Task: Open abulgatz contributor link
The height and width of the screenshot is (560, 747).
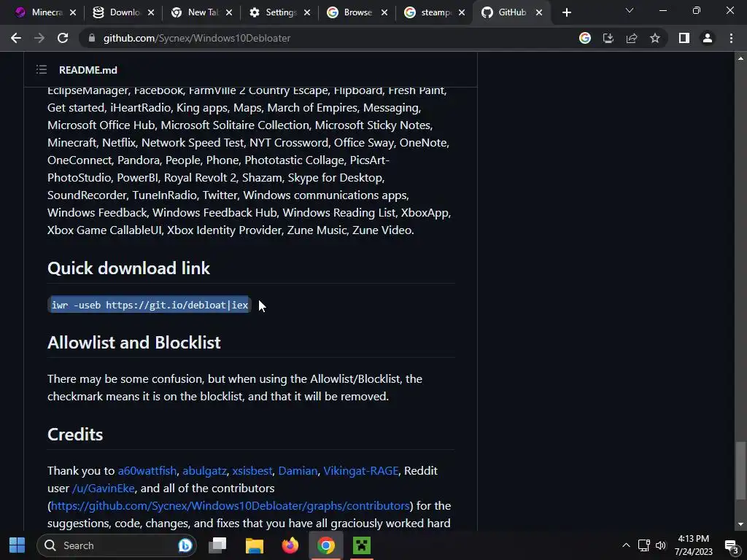Action: 204,470
